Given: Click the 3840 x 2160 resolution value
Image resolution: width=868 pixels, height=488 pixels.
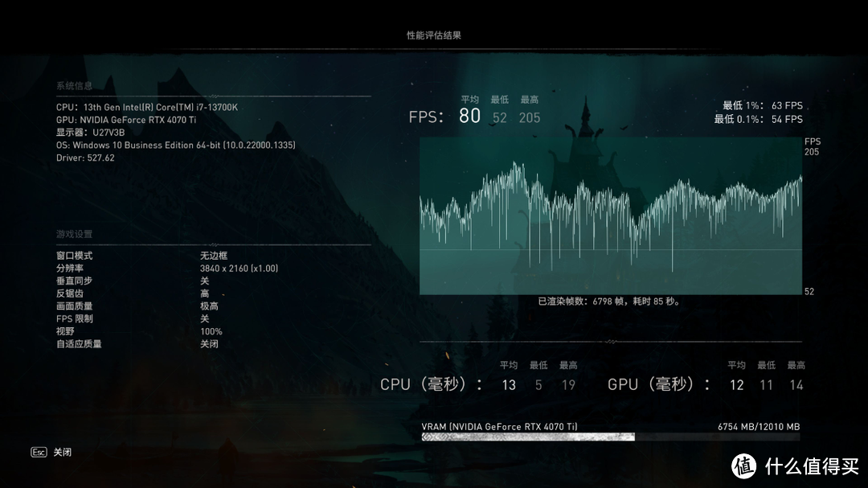Looking at the screenshot, I should point(240,268).
